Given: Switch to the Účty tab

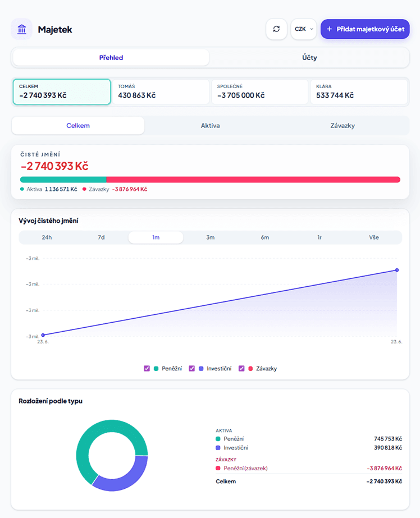Looking at the screenshot, I should click(309, 57).
